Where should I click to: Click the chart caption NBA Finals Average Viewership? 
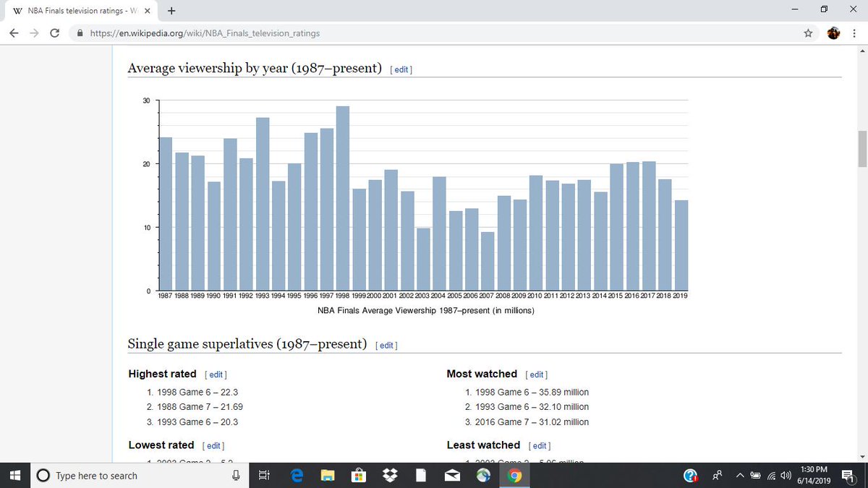click(426, 311)
